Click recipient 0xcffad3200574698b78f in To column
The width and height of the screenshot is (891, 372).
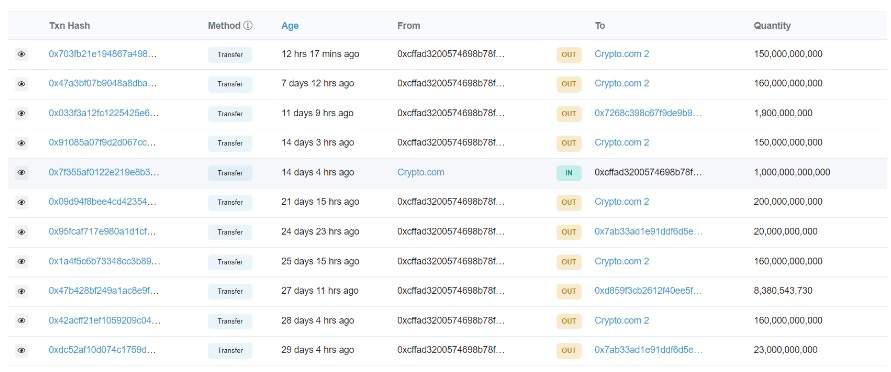(648, 172)
